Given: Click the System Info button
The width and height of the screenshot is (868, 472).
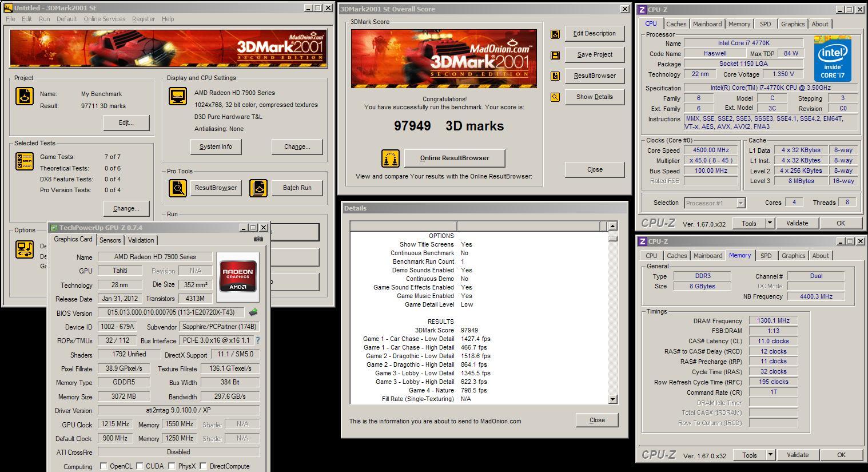Looking at the screenshot, I should tap(216, 146).
